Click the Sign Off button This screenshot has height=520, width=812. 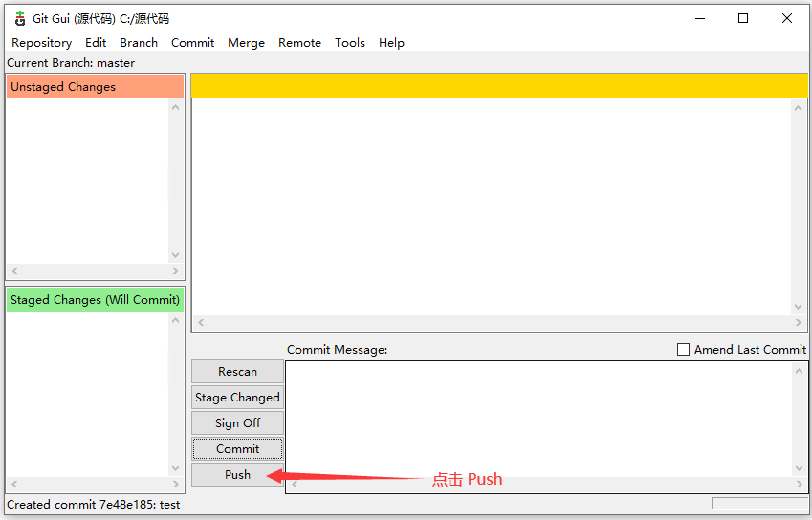(x=238, y=423)
